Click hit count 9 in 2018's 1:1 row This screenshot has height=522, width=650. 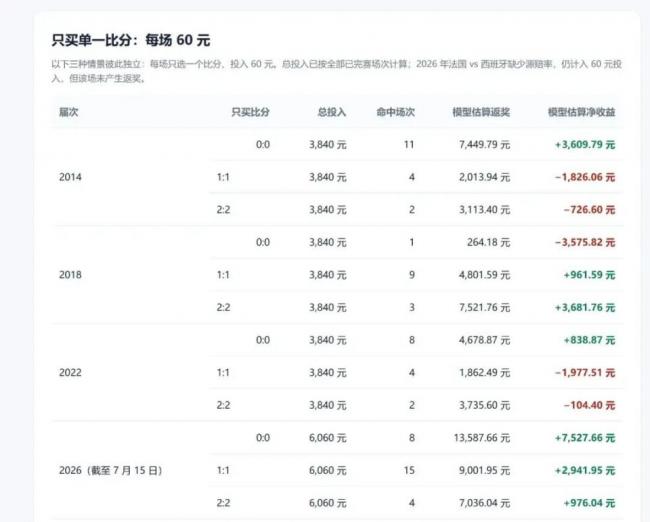[x=412, y=275]
